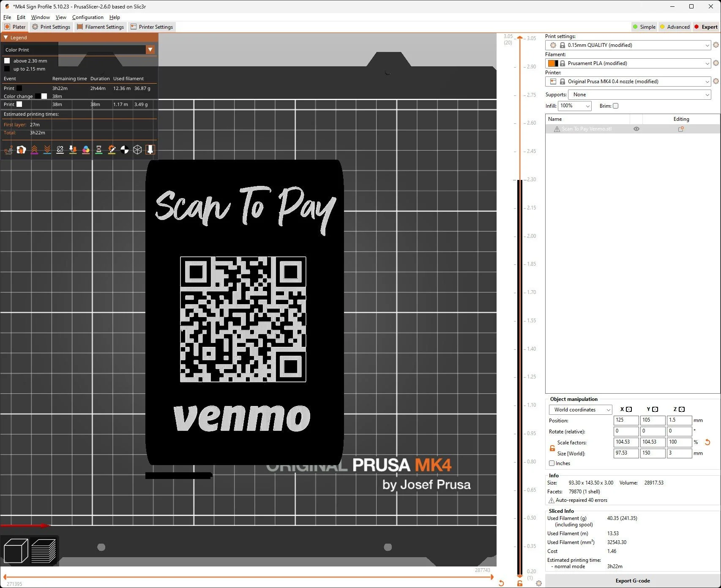Reset horizontal slider with undo arrow

pos(501,583)
